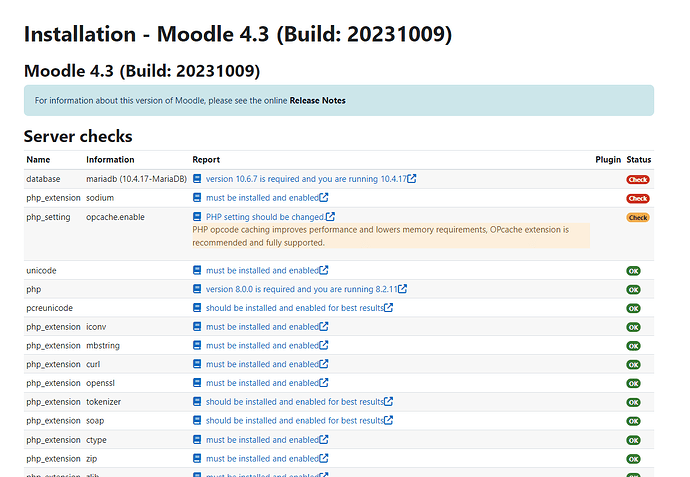The height and width of the screenshot is (477, 690).
Task: Click orange Check badge for opcache.enable
Action: (638, 217)
